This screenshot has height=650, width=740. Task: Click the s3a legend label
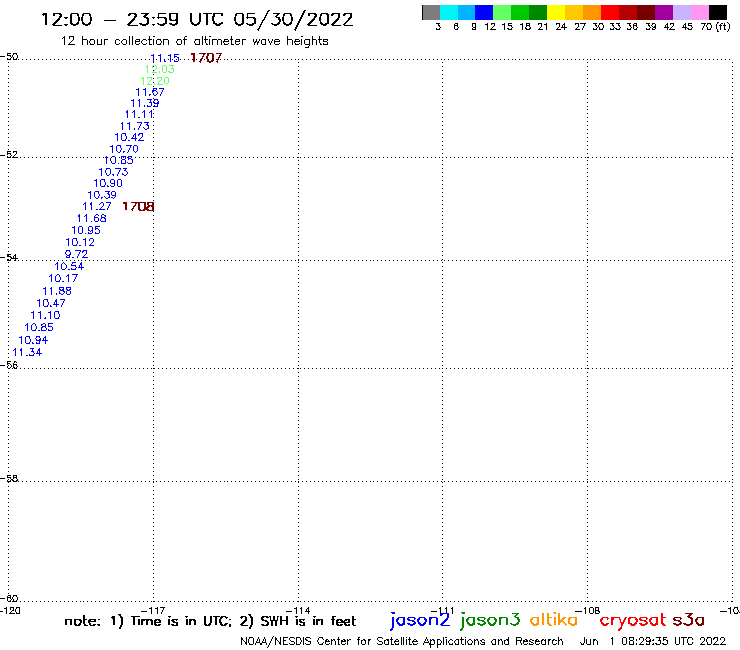click(689, 620)
